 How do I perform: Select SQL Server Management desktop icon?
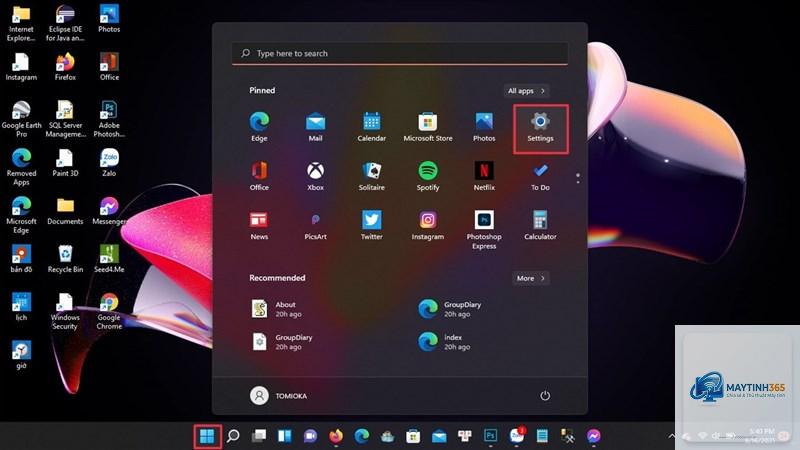[65, 119]
